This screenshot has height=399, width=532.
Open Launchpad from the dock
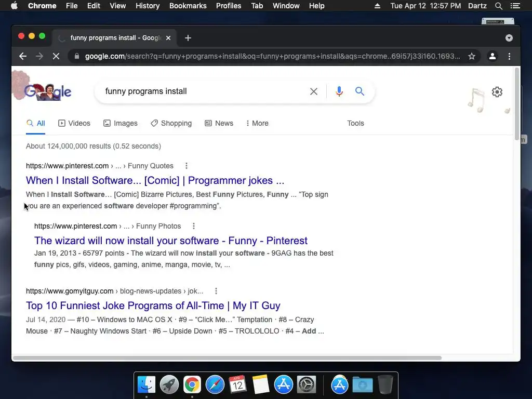click(169, 385)
